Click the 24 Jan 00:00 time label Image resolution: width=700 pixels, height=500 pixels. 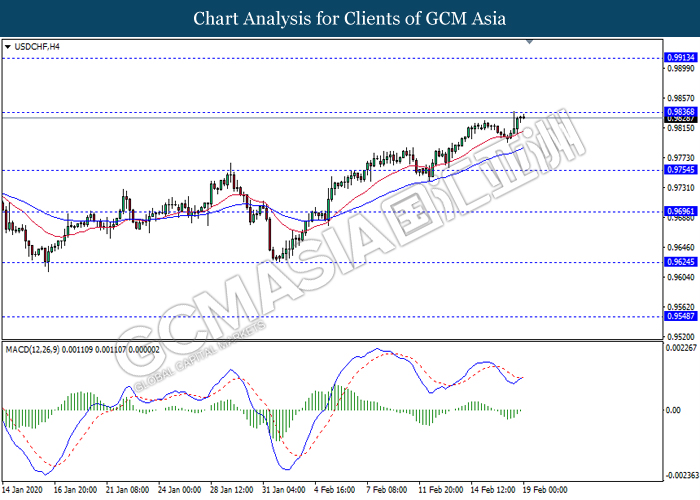tap(179, 490)
